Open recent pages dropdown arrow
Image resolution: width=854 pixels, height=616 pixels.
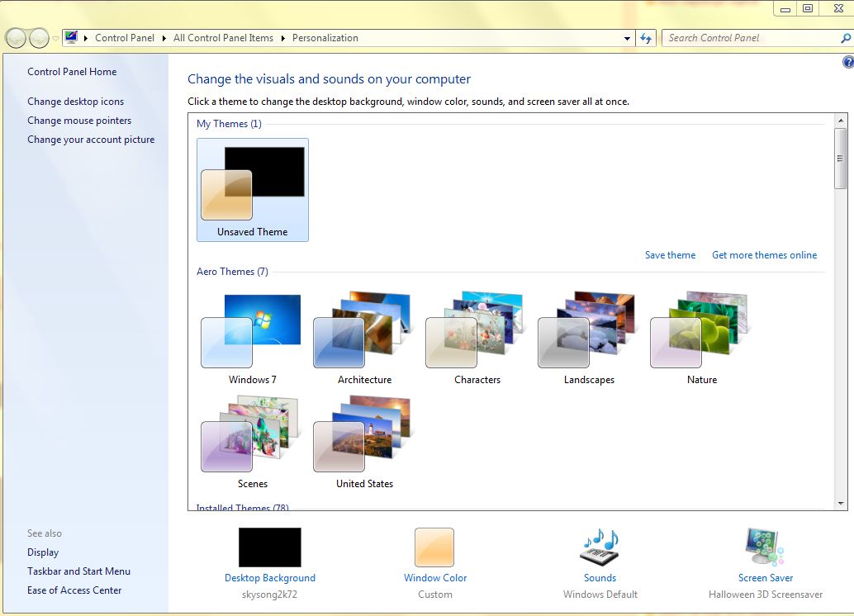click(55, 38)
